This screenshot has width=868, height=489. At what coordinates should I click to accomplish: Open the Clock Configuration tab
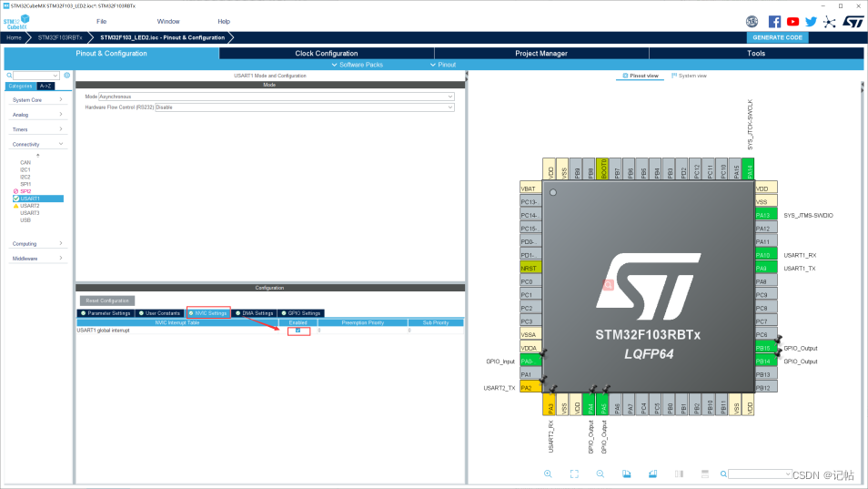click(x=327, y=54)
